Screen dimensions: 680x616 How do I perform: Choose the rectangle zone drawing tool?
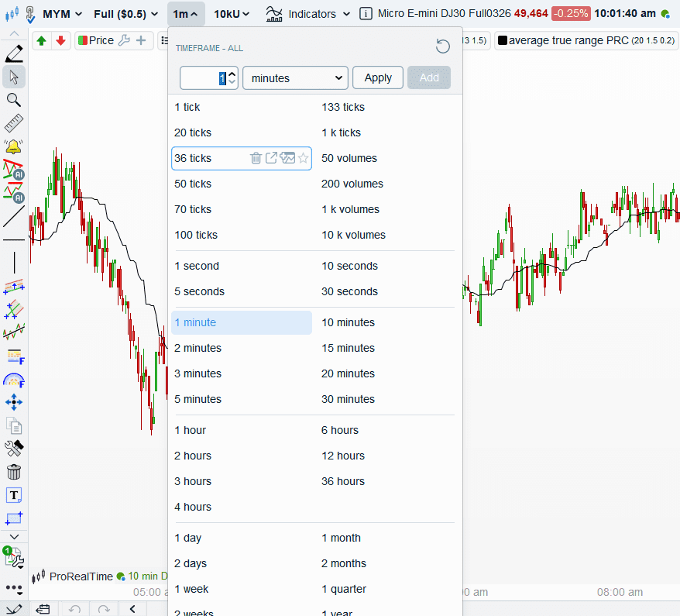[x=14, y=518]
